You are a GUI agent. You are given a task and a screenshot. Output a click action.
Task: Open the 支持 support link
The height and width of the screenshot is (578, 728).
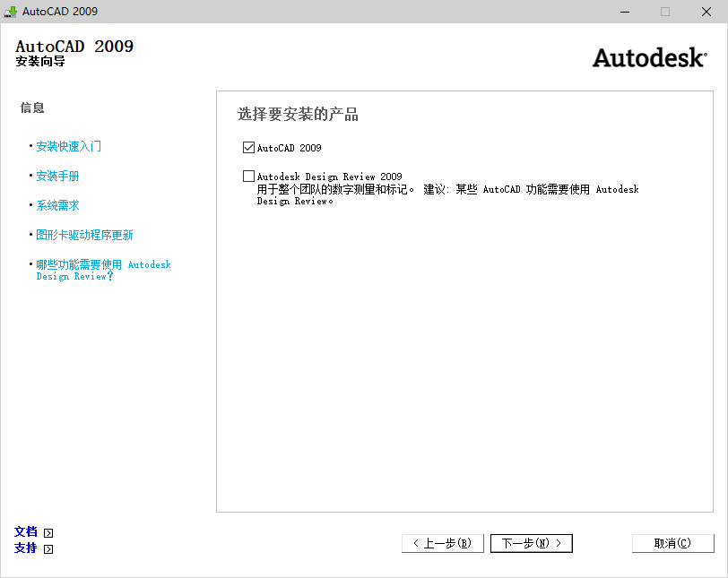(x=25, y=548)
